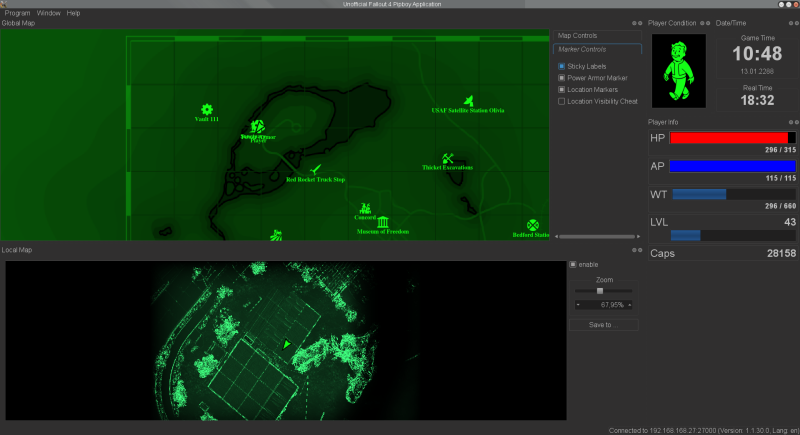Toggle the local map enable checkbox

tap(572, 265)
